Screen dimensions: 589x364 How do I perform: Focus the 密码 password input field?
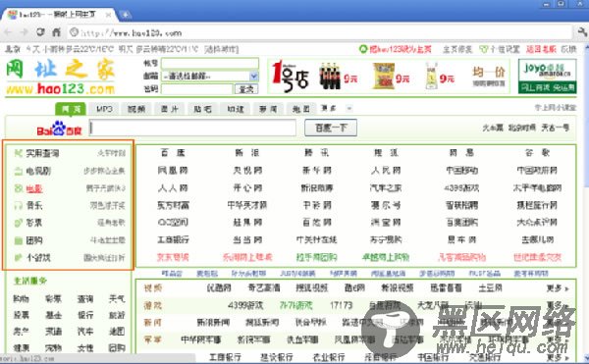coord(197,89)
